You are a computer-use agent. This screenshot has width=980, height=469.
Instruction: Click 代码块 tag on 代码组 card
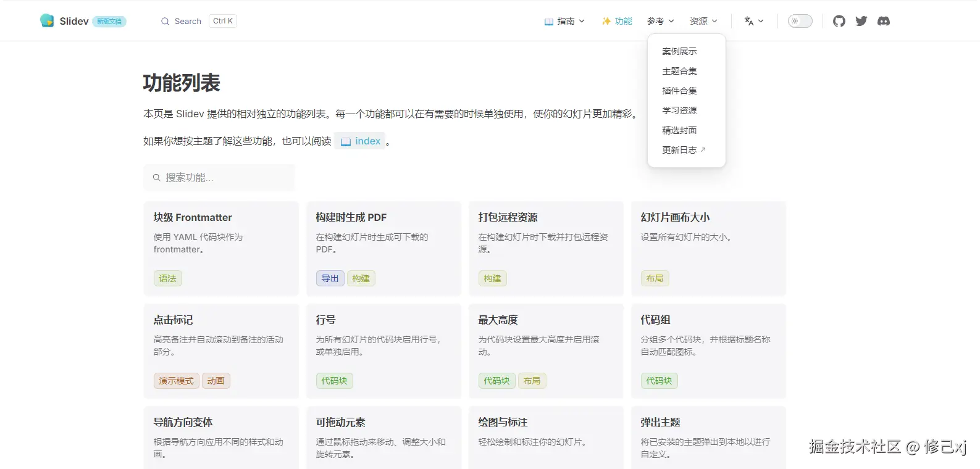[659, 381]
